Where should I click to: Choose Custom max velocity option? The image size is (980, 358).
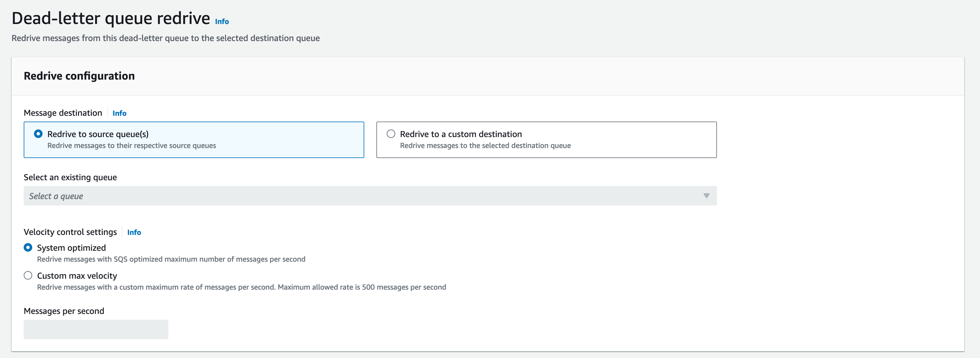point(28,275)
